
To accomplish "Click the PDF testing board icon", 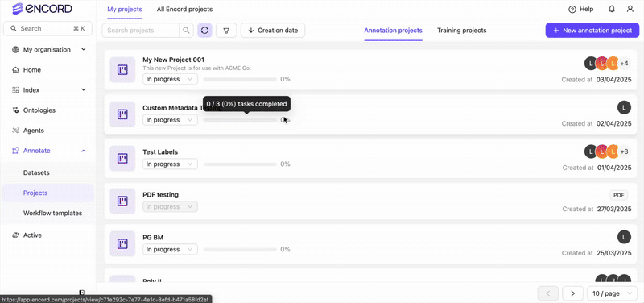I will coord(122,201).
